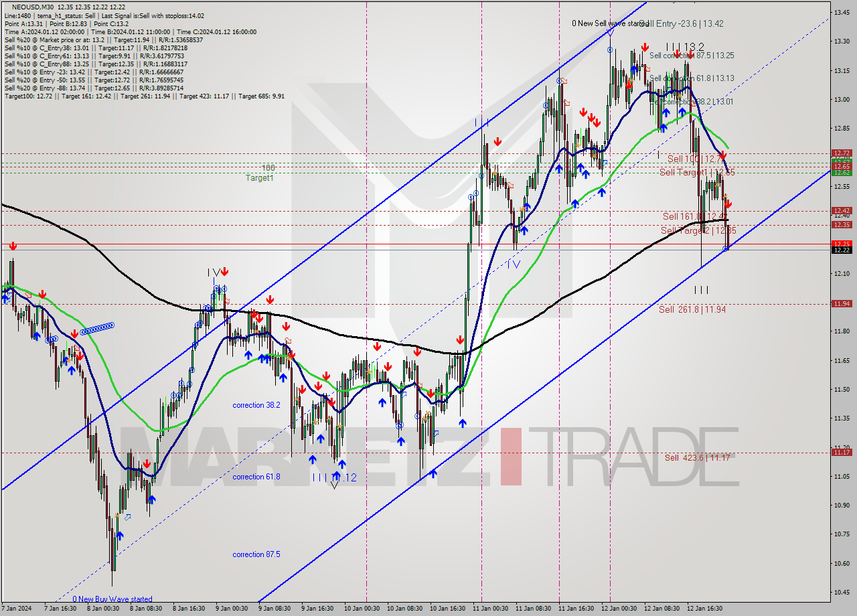The image size is (857, 616).
Task: Click the '11 Jan 00:30' time label
Action: pyautogui.click(x=490, y=609)
